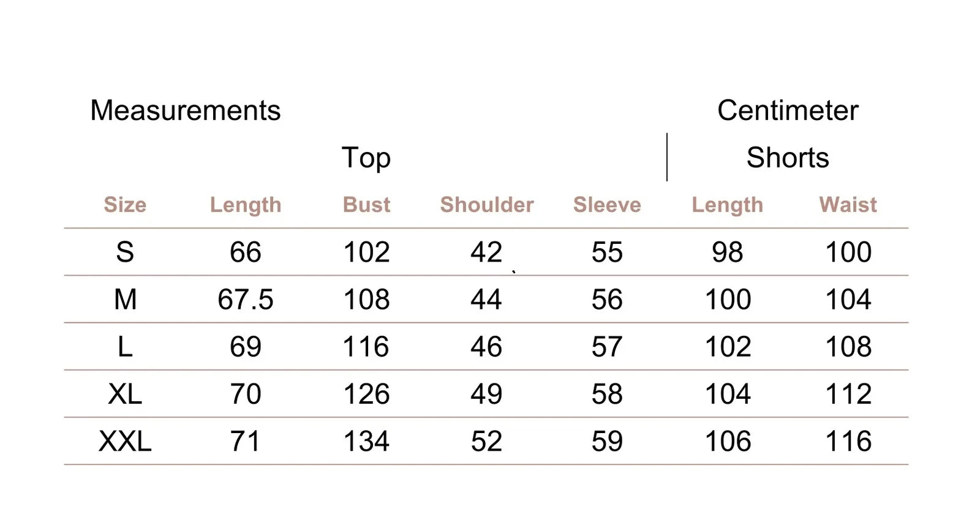The image size is (980, 525).
Task: Click the Shoulder column header
Action: [486, 205]
